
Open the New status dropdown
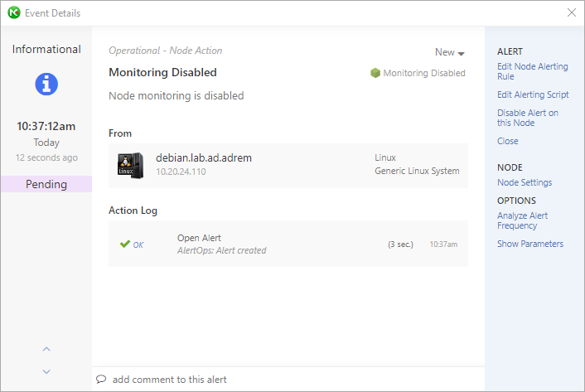point(450,52)
